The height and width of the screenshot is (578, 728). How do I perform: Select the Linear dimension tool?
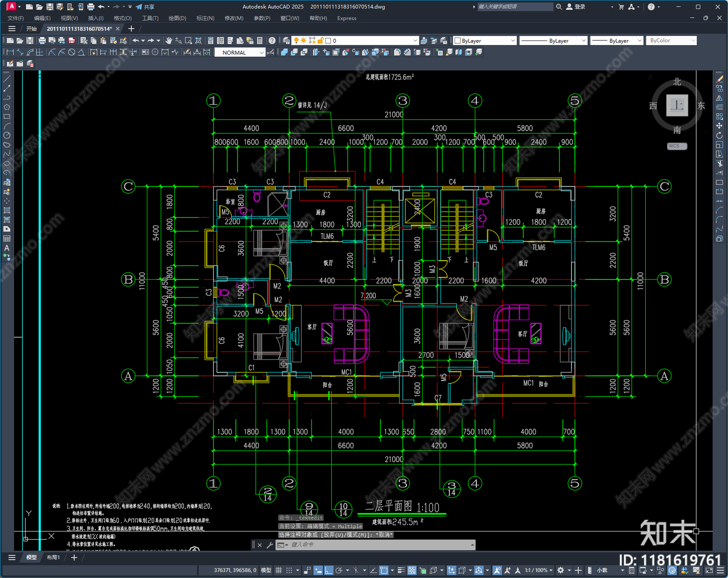click(10, 52)
